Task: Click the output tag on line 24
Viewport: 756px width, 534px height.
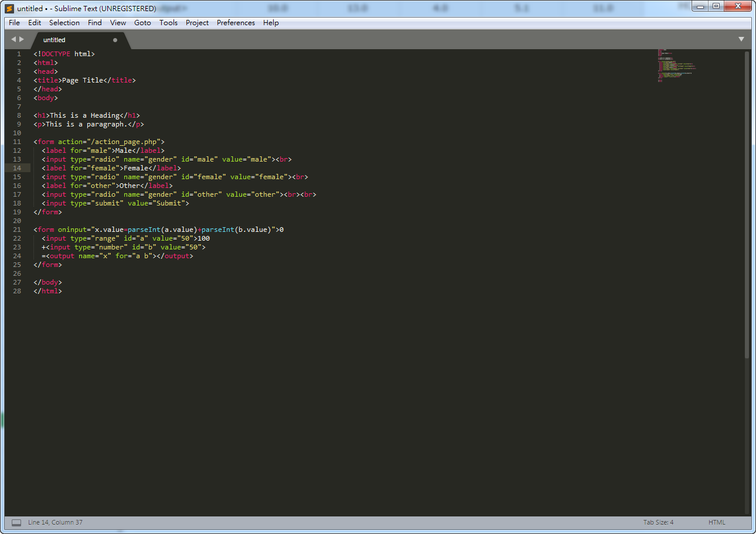Action: coord(62,256)
